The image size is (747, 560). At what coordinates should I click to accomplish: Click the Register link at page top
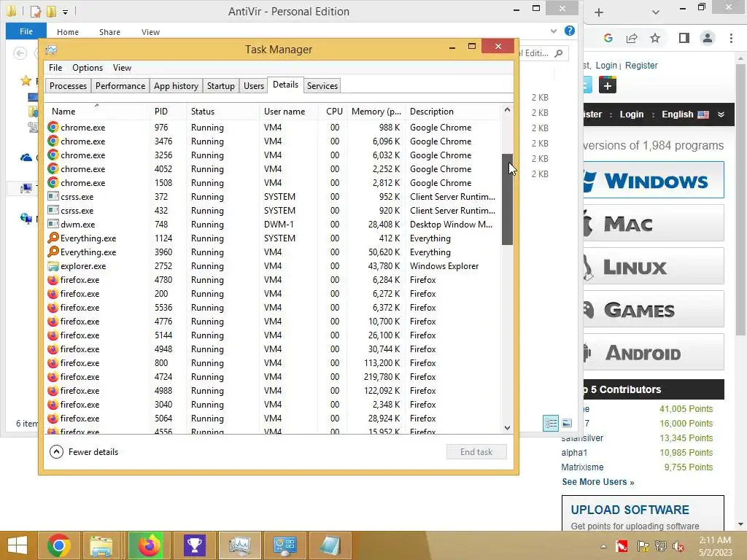[x=641, y=66]
